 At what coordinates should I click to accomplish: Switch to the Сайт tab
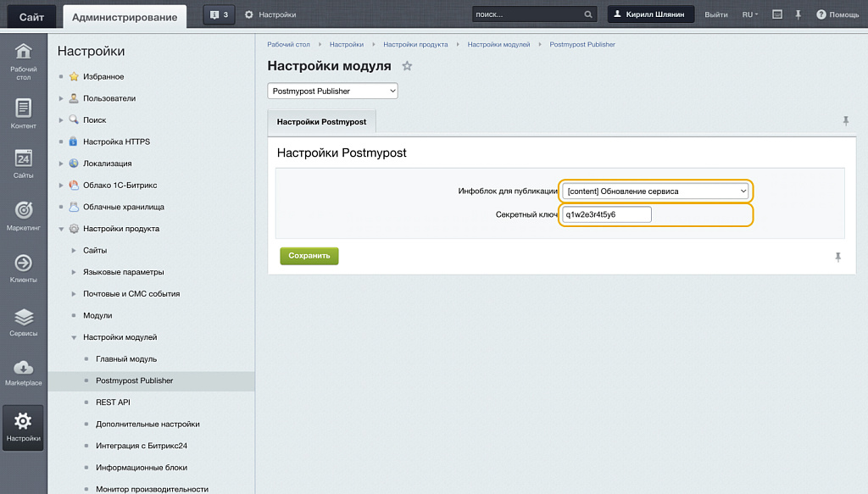[31, 14]
